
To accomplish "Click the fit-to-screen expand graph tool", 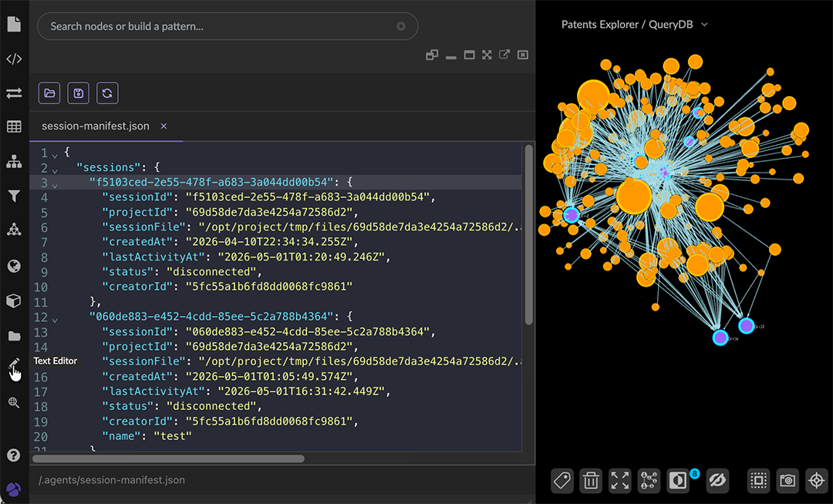I will [620, 481].
